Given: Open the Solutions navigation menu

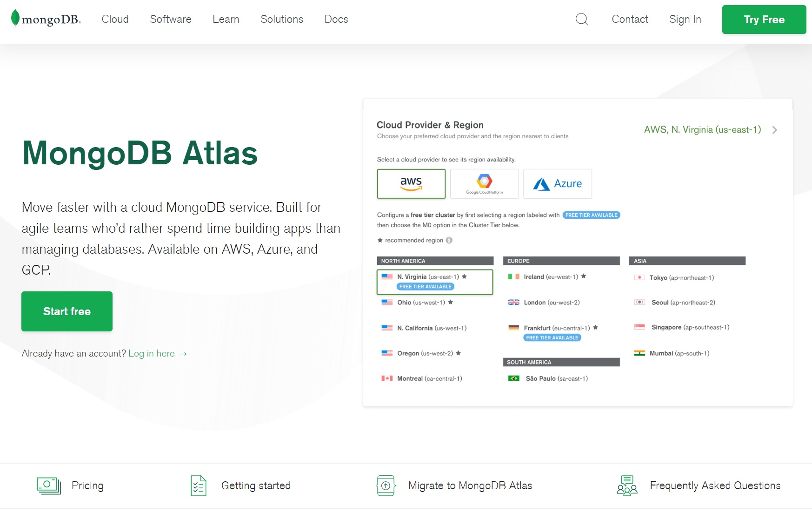Looking at the screenshot, I should 281,19.
